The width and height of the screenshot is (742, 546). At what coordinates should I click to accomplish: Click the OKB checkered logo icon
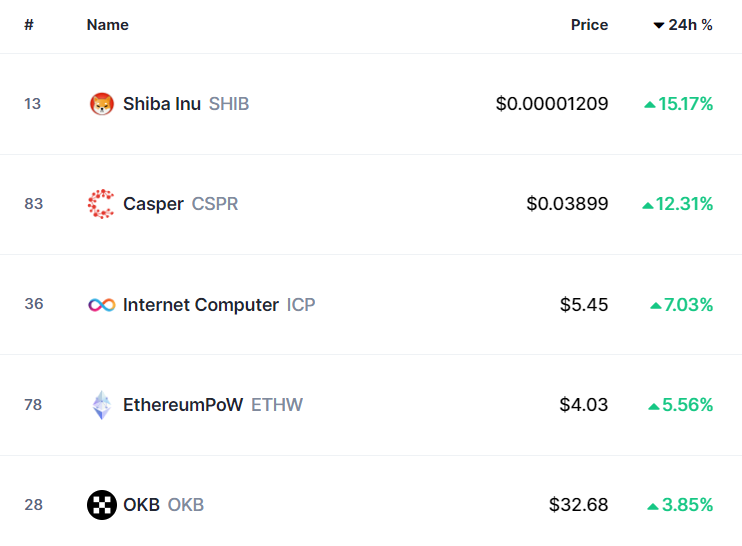click(x=102, y=505)
